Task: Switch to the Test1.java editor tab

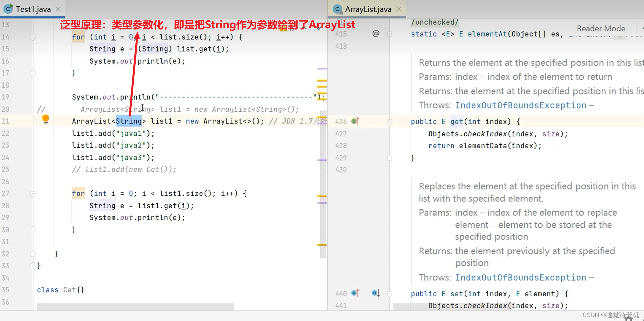Action: coord(33,9)
